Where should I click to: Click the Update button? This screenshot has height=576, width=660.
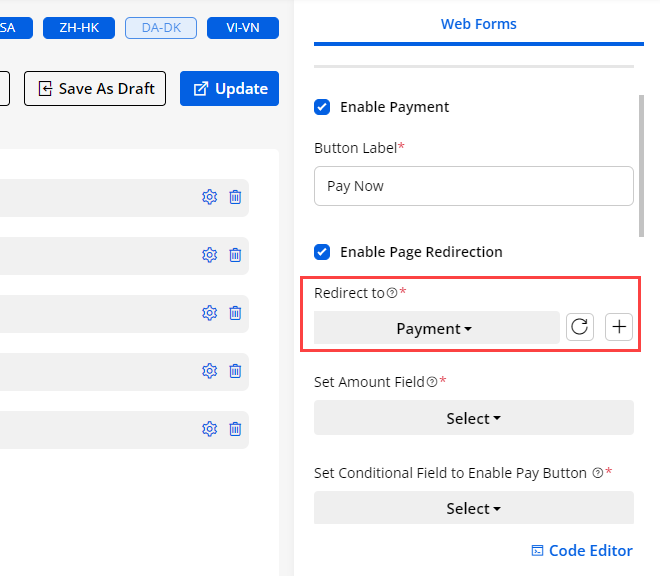[x=230, y=88]
